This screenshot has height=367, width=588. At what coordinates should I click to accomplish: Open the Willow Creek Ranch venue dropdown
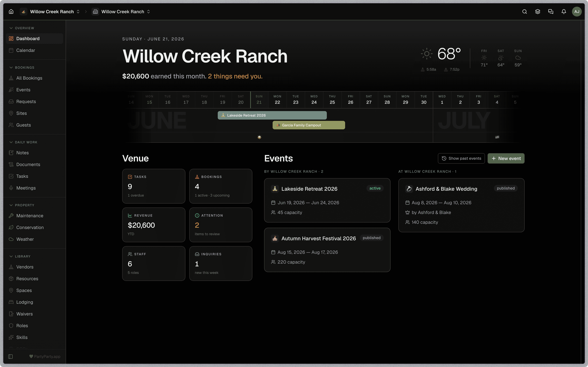coord(121,12)
